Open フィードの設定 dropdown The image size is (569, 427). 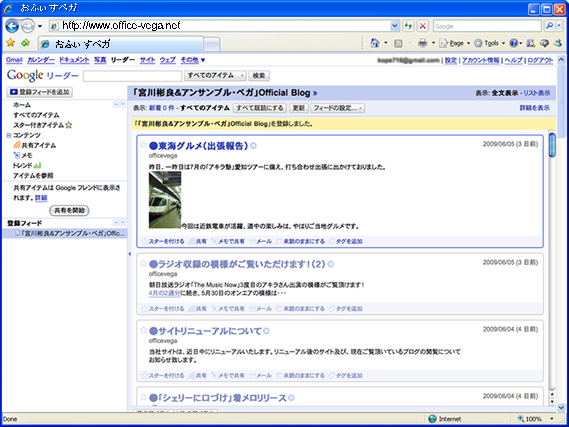[338, 108]
